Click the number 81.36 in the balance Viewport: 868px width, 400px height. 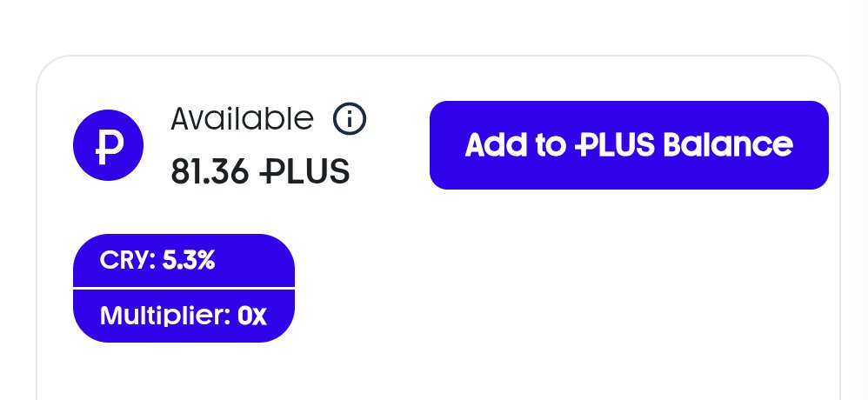pyautogui.click(x=210, y=171)
